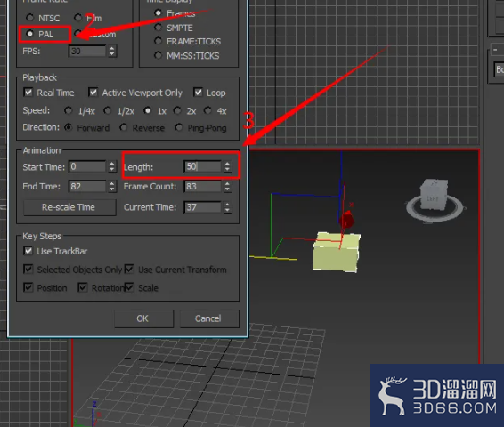Set playback speed to 1x

click(148, 111)
